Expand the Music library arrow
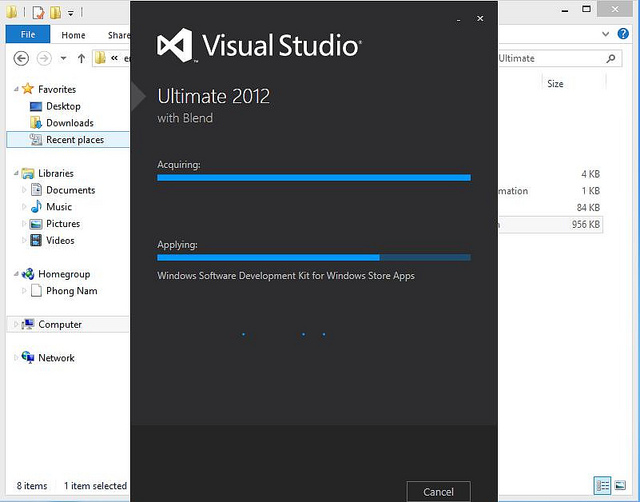 (24, 207)
